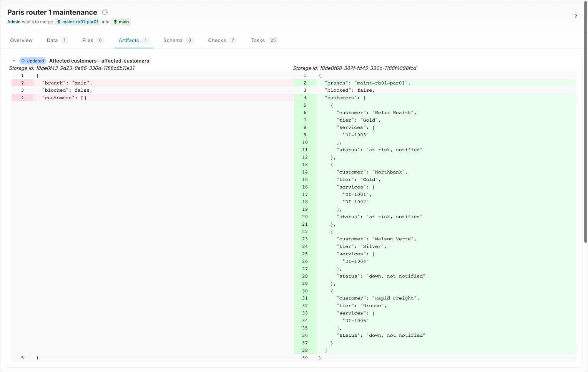Click the maint-rb01-par01 branch badge
Viewport: 588px width, 372px height.
point(78,22)
